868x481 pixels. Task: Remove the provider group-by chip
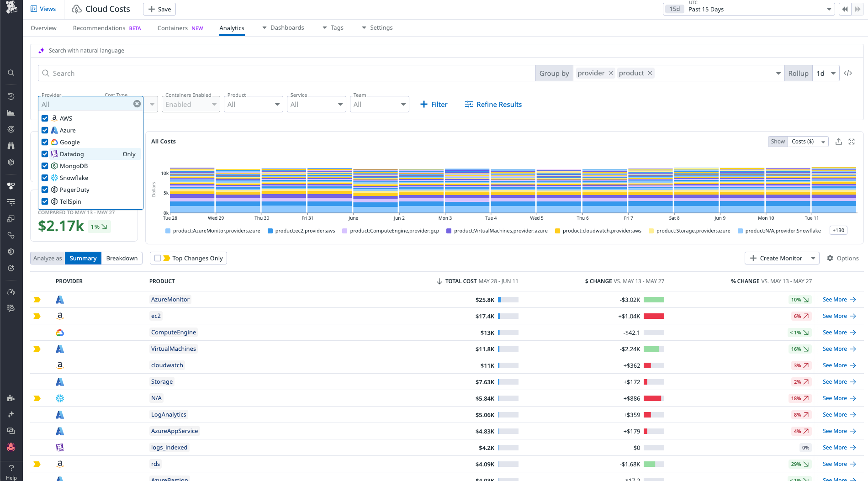(611, 73)
